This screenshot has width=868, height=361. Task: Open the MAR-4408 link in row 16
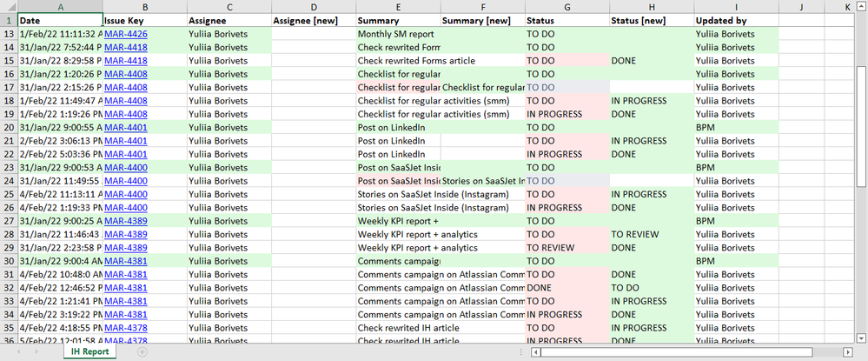point(126,74)
